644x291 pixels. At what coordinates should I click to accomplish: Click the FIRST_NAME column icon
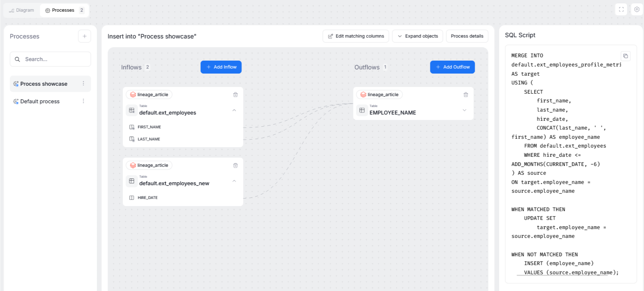(132, 127)
